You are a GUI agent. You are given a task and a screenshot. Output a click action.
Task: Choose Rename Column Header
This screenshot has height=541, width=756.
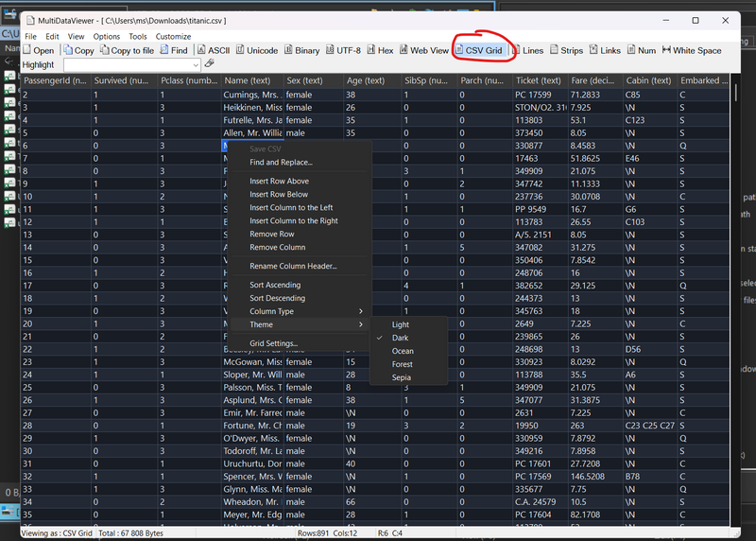pos(299,266)
